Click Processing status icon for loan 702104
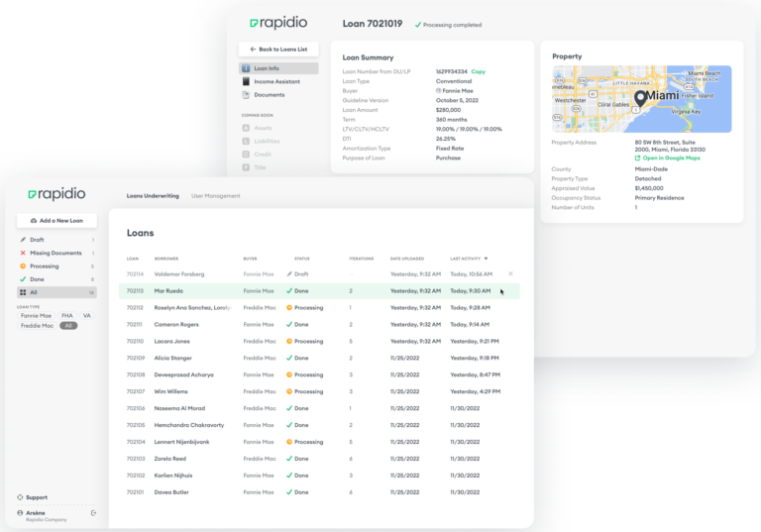This screenshot has width=761, height=532. (289, 442)
